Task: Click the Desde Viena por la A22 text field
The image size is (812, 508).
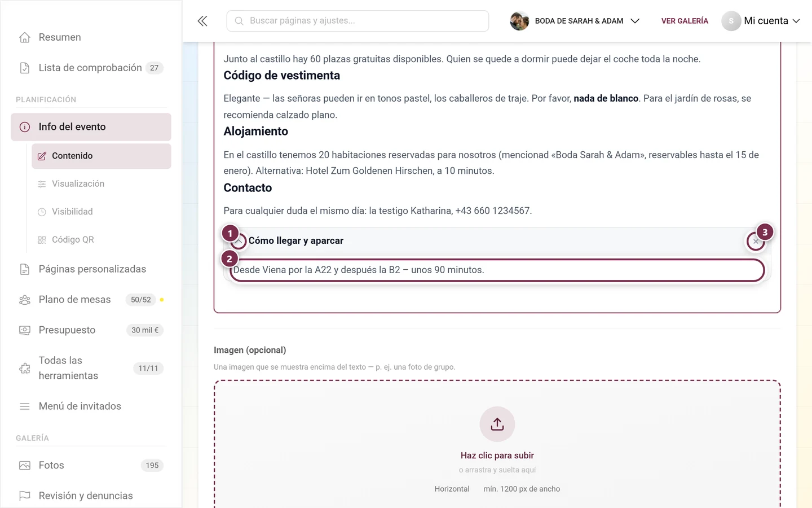Action: pos(497,270)
